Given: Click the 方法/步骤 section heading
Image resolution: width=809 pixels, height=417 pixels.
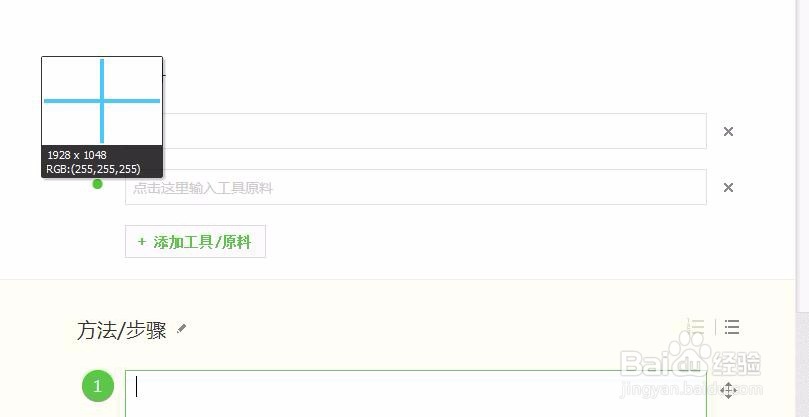Looking at the screenshot, I should [122, 330].
